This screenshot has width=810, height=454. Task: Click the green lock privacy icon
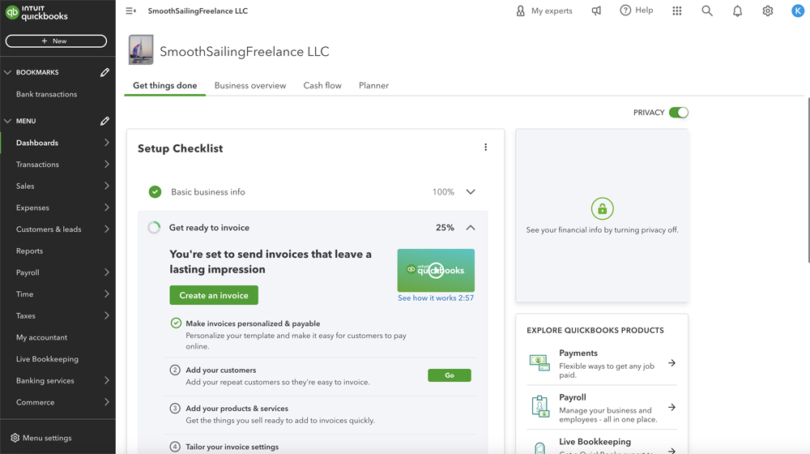coord(602,209)
